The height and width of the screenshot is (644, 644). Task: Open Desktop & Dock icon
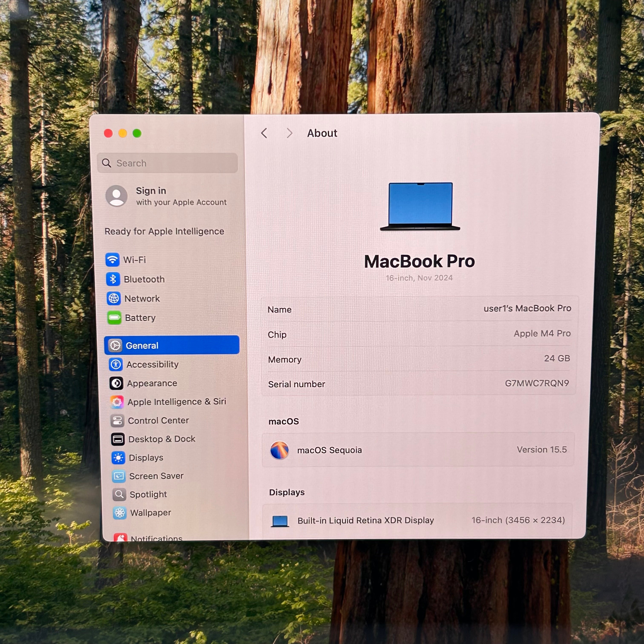[x=118, y=439]
